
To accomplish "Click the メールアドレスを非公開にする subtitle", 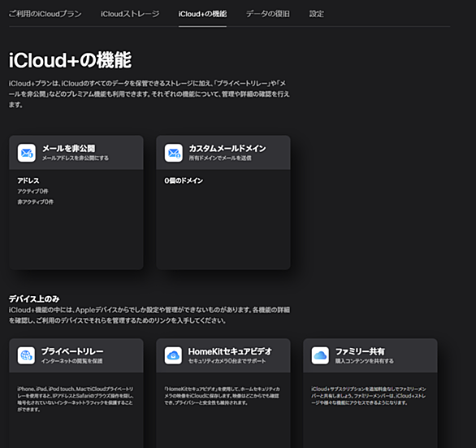I will pos(76,158).
